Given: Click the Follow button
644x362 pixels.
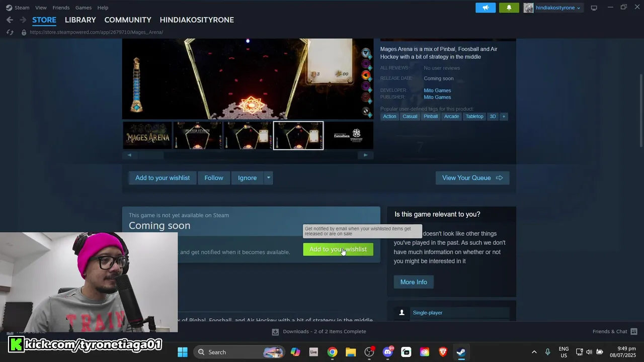Looking at the screenshot, I should tap(214, 178).
